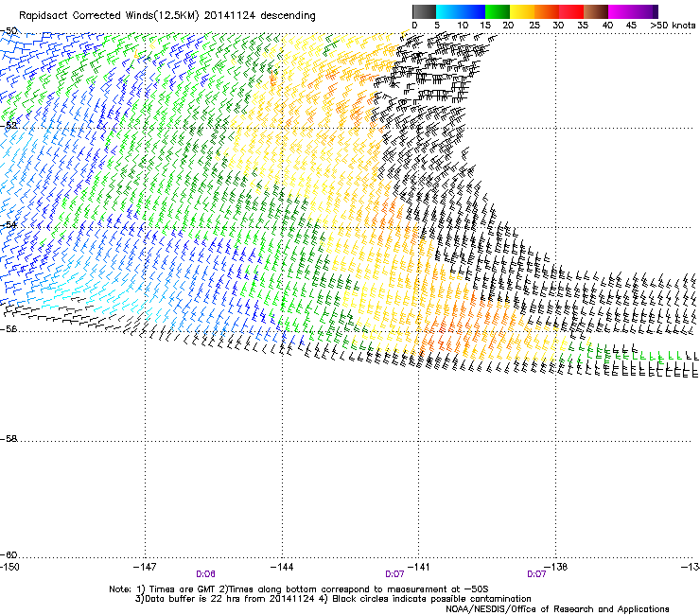Click the cyan-blue 5-15 knots color swatch
Image resolution: width=700 pixels, height=615 pixels.
[x=461, y=11]
